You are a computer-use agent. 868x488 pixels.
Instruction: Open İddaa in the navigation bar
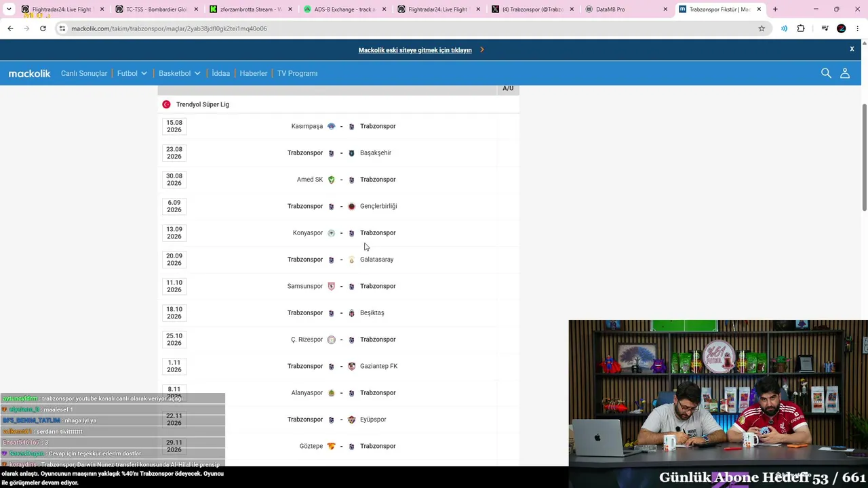(221, 73)
